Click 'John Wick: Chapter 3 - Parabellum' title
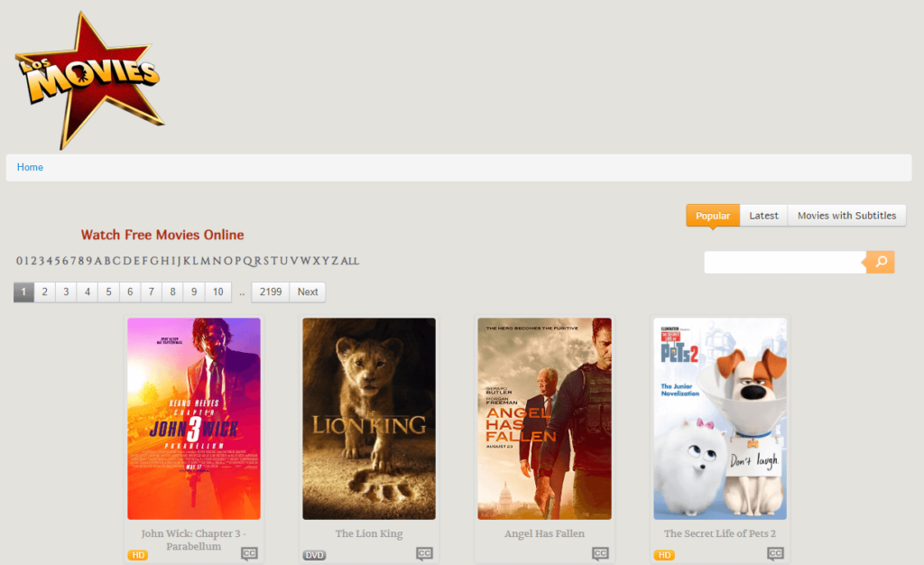The width and height of the screenshot is (924, 565). pos(194,540)
